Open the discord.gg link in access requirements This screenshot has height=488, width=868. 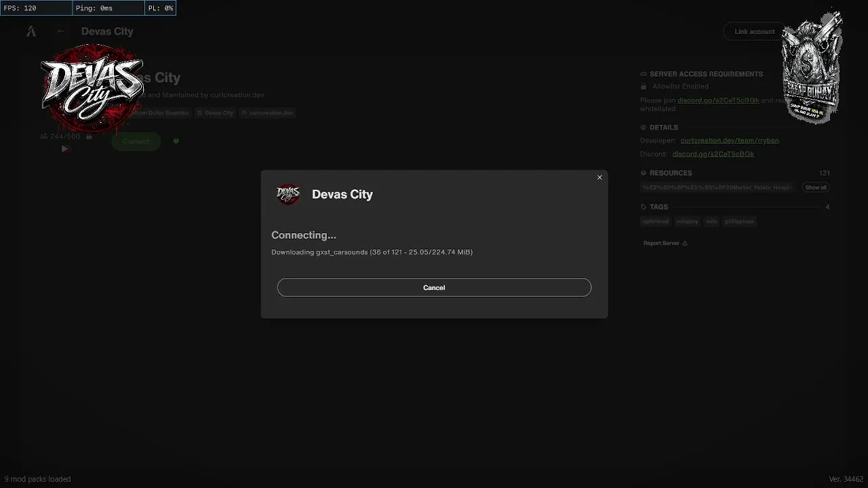(718, 100)
